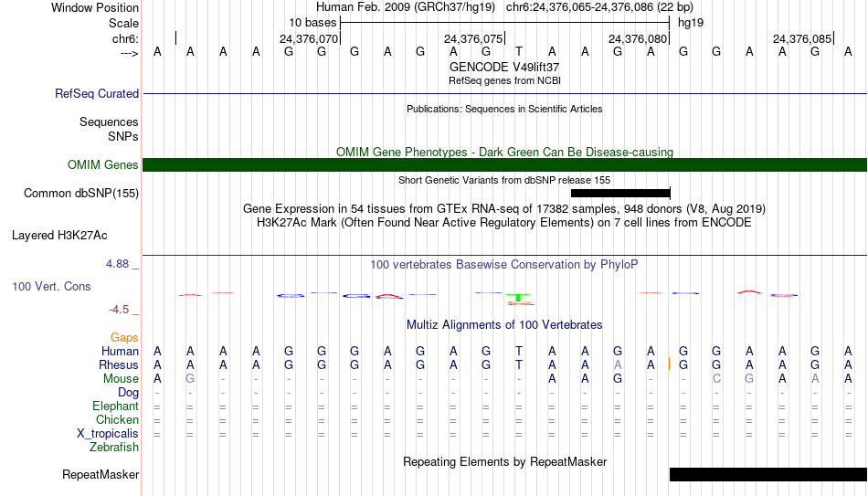868x496 pixels.
Task: Click the Layered H3K27Ac track label
Action: (x=59, y=236)
